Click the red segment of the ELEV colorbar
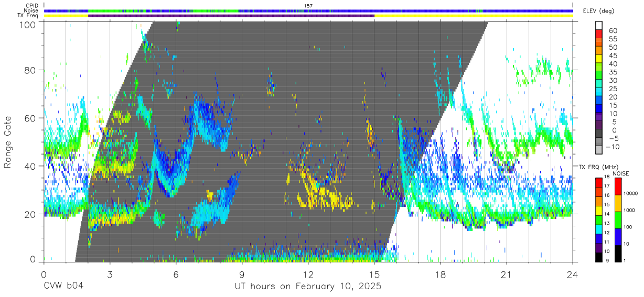 pos(599,35)
